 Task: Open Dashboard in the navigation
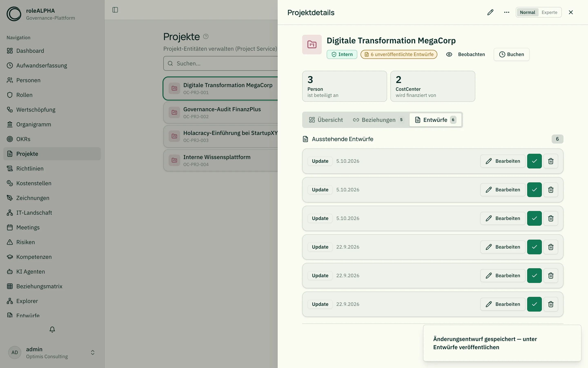click(x=52, y=51)
